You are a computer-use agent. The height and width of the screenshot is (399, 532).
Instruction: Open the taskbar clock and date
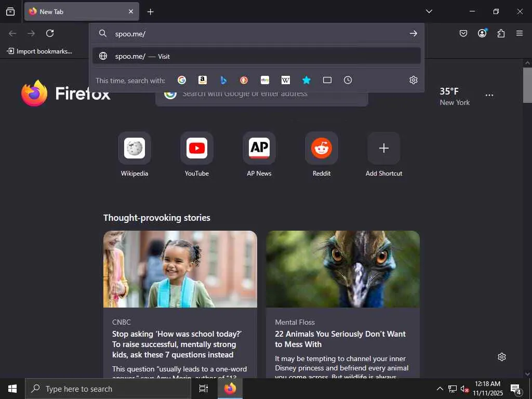point(487,389)
